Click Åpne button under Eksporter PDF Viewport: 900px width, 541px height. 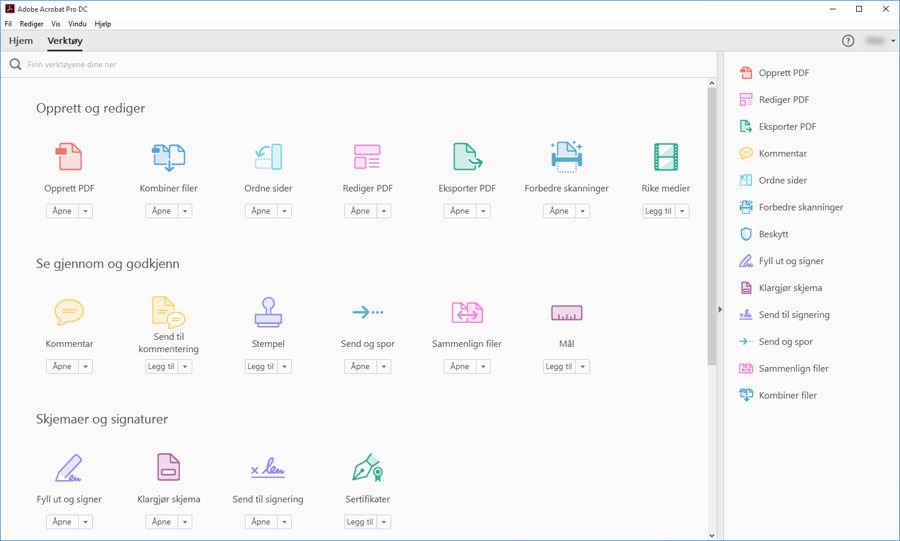[x=460, y=211]
